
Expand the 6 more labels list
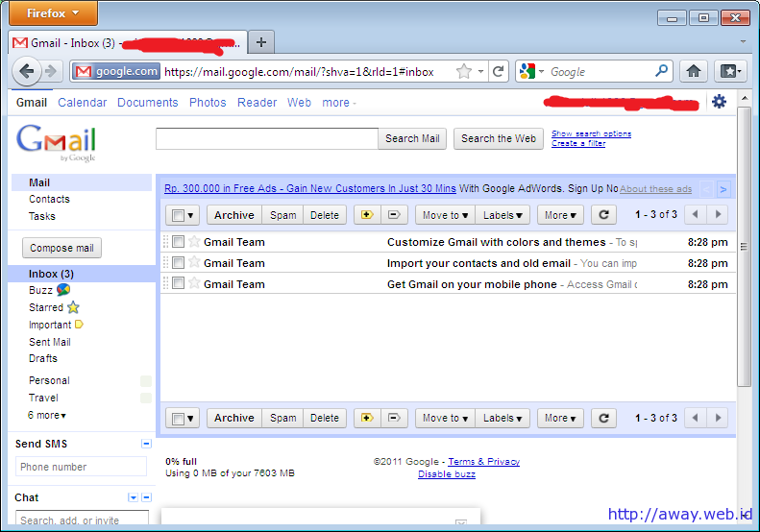coord(46,415)
